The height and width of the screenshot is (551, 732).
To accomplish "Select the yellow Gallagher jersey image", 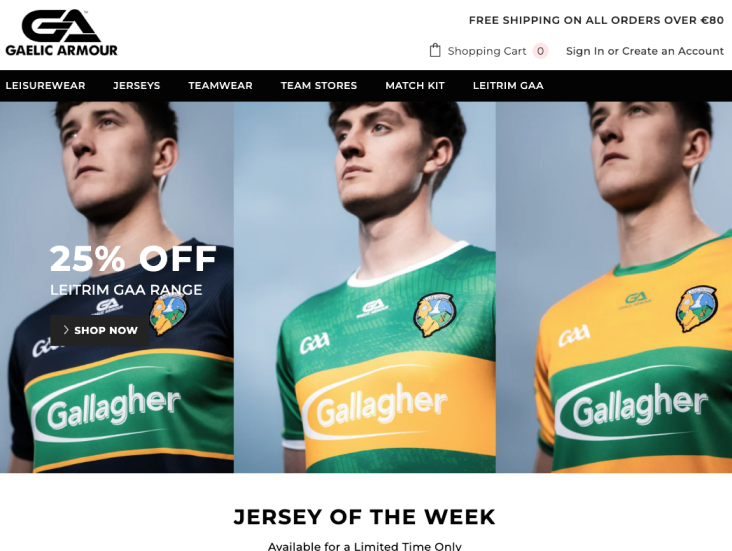I will pyautogui.click(x=614, y=287).
